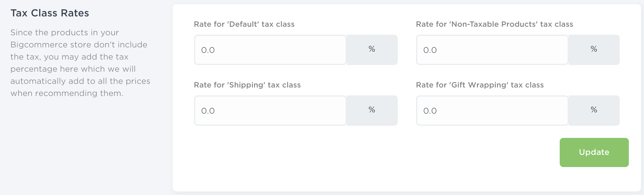Click the word 'Bigcommerce' in the description

[x=39, y=45]
